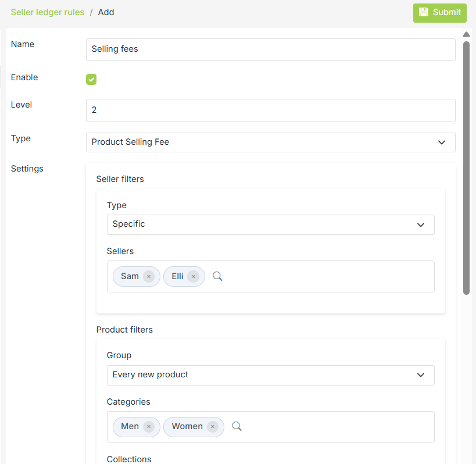476x464 pixels.
Task: Submit the ledger rule form
Action: coord(440,13)
